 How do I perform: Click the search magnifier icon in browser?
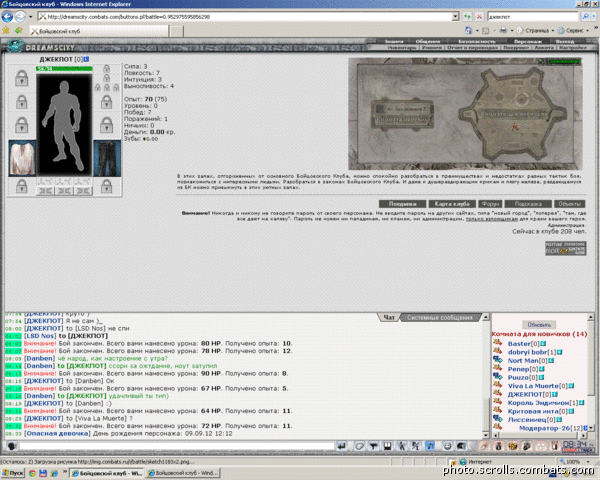(586, 17)
